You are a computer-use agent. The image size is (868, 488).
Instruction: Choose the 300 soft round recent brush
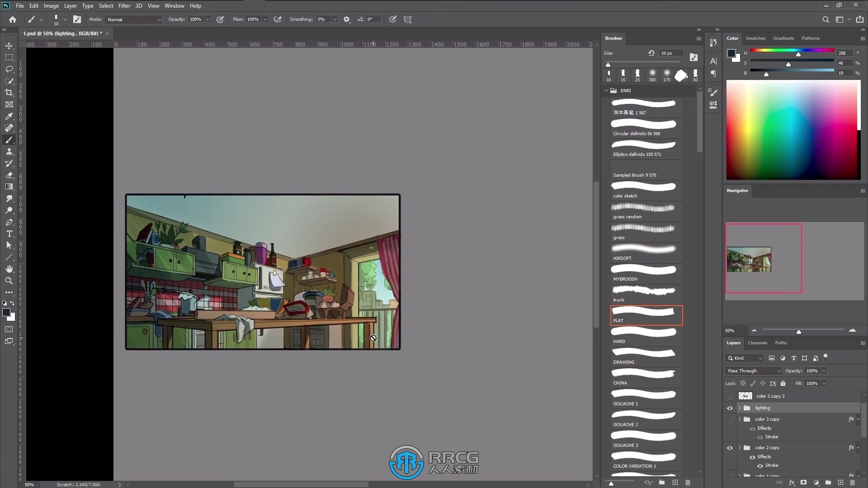pos(652,75)
